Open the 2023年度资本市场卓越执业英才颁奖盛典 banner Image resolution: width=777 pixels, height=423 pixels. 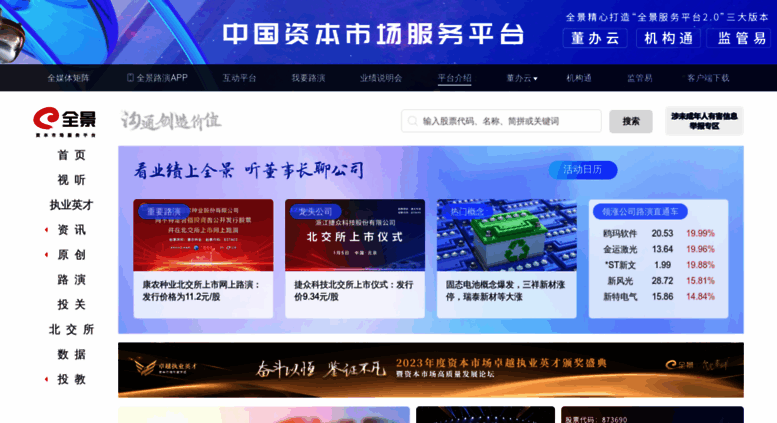click(431, 370)
